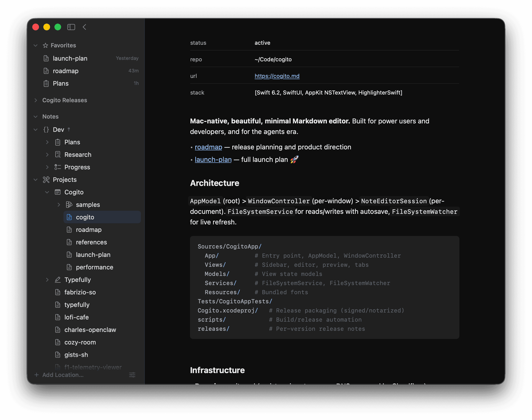This screenshot has width=532, height=420.
Task: Select the cogito note in the tree
Action: click(x=102, y=217)
